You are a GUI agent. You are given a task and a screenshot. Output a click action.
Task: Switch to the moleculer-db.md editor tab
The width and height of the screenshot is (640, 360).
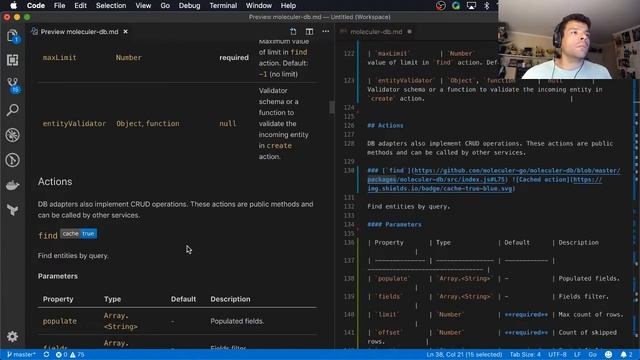tap(376, 31)
